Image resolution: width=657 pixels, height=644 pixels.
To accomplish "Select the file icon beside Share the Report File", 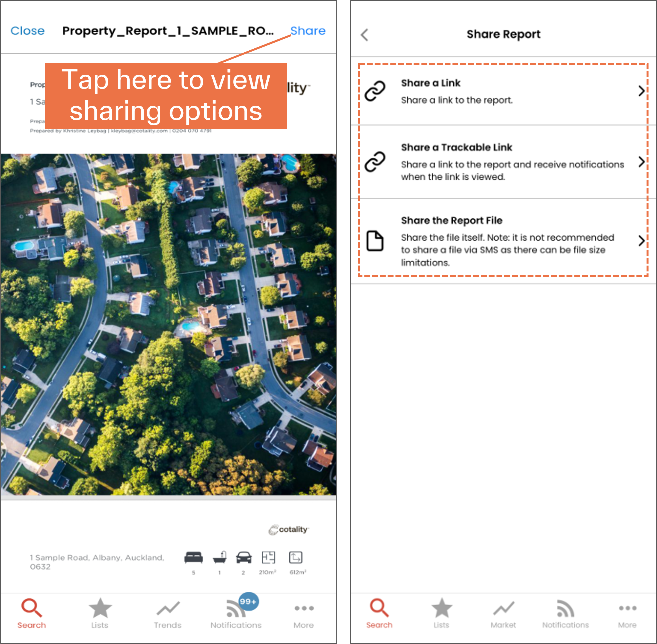I will coord(375,241).
